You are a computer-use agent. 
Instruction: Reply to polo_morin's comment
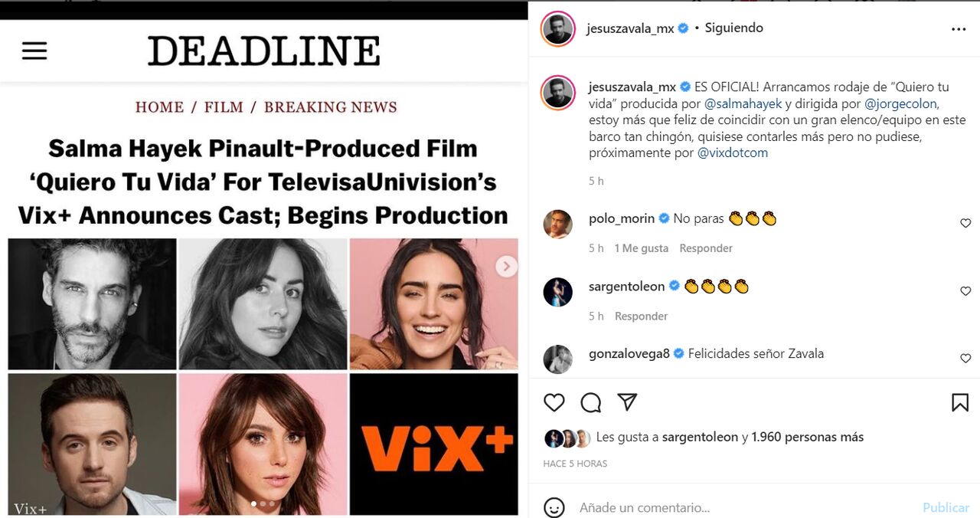[x=706, y=248]
